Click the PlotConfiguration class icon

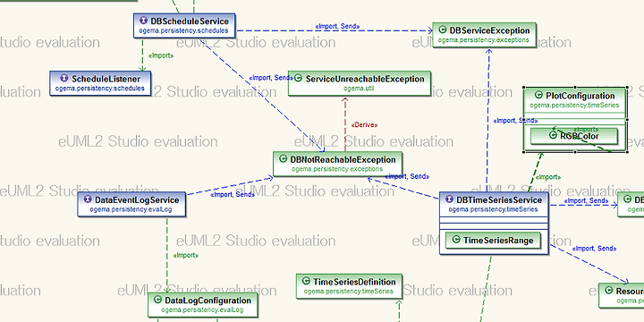pos(539,96)
